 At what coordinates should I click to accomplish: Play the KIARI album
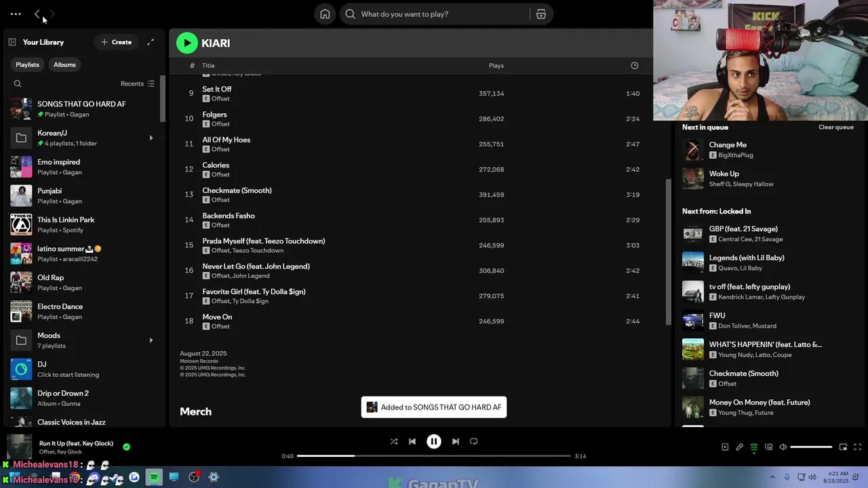tap(187, 43)
